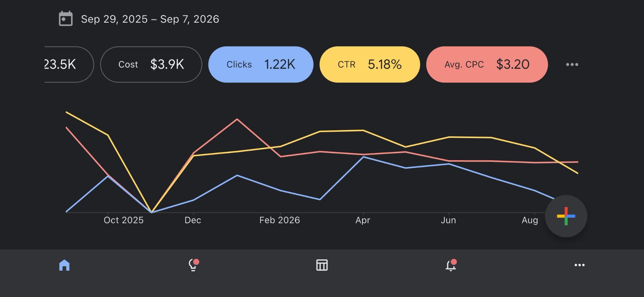The image size is (644, 297).
Task: Tap the Jun marker on chart axis
Action: click(448, 220)
